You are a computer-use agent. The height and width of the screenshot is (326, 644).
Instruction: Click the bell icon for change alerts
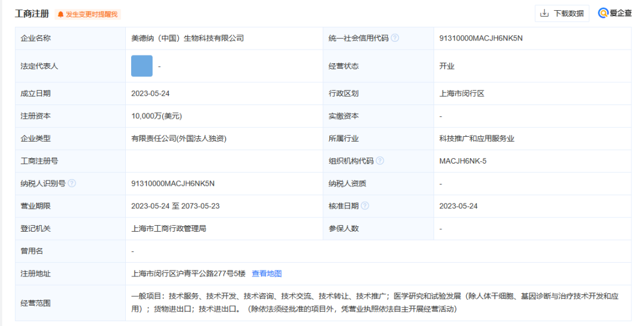[61, 14]
